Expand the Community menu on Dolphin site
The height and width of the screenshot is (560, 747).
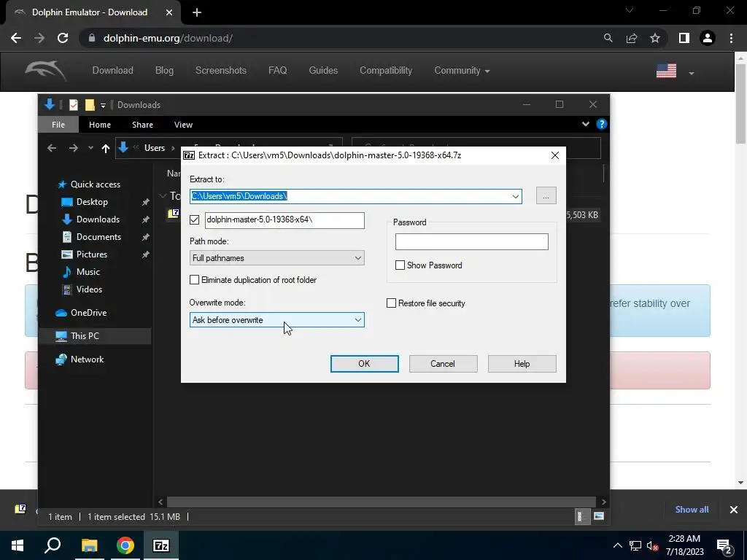click(x=462, y=71)
